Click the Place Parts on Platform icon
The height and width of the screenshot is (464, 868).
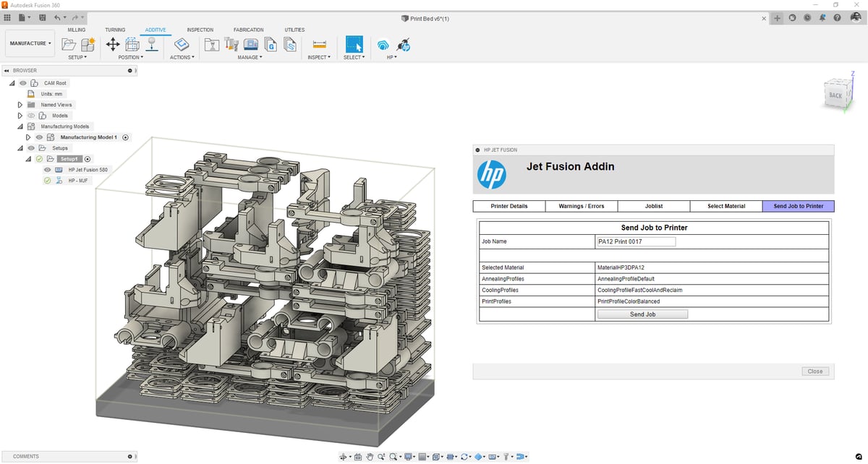152,45
